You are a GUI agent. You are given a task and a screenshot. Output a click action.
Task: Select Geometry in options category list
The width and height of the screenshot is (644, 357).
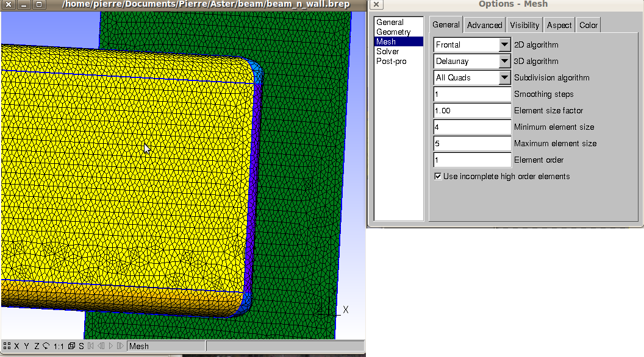pyautogui.click(x=393, y=32)
